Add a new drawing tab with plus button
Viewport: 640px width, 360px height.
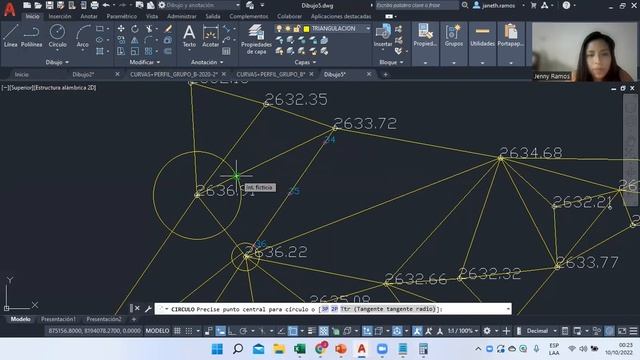385,74
